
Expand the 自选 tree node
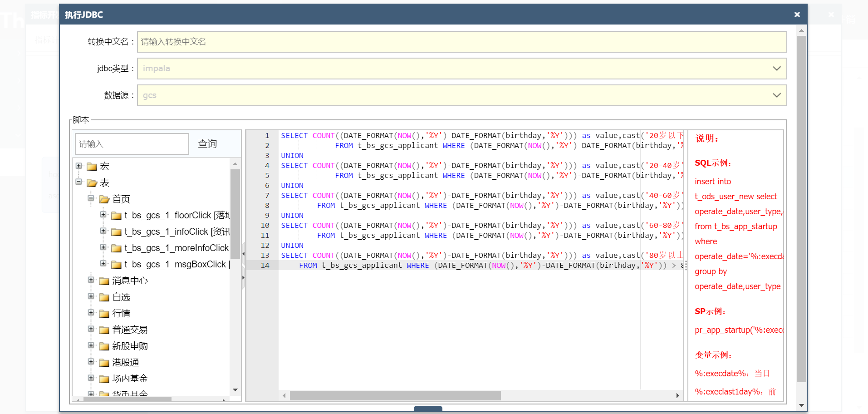click(91, 296)
